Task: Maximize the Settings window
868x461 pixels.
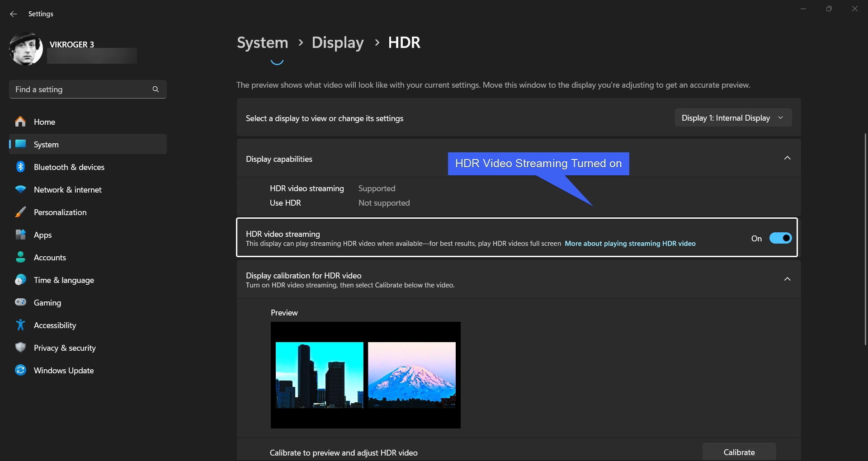Action: click(x=829, y=9)
